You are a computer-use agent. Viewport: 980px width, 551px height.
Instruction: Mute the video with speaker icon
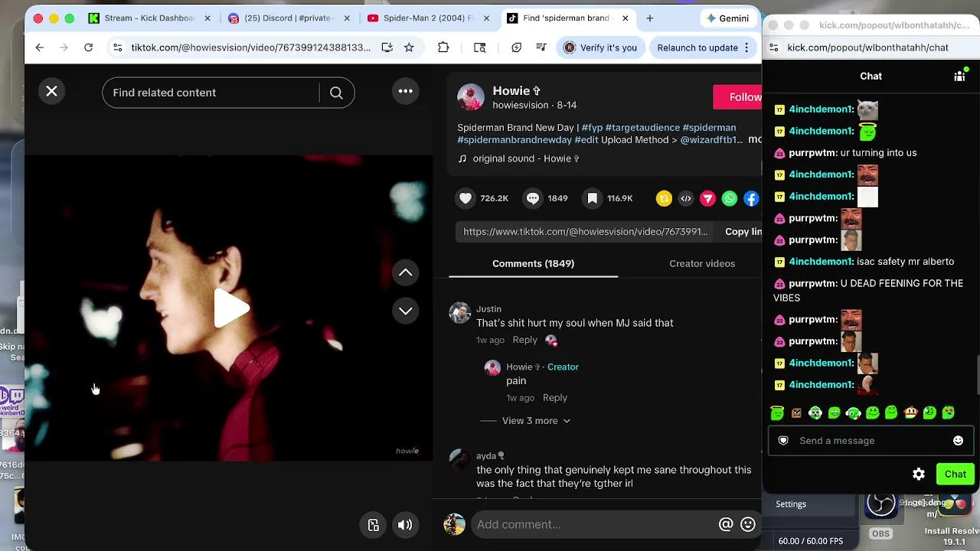[405, 525]
